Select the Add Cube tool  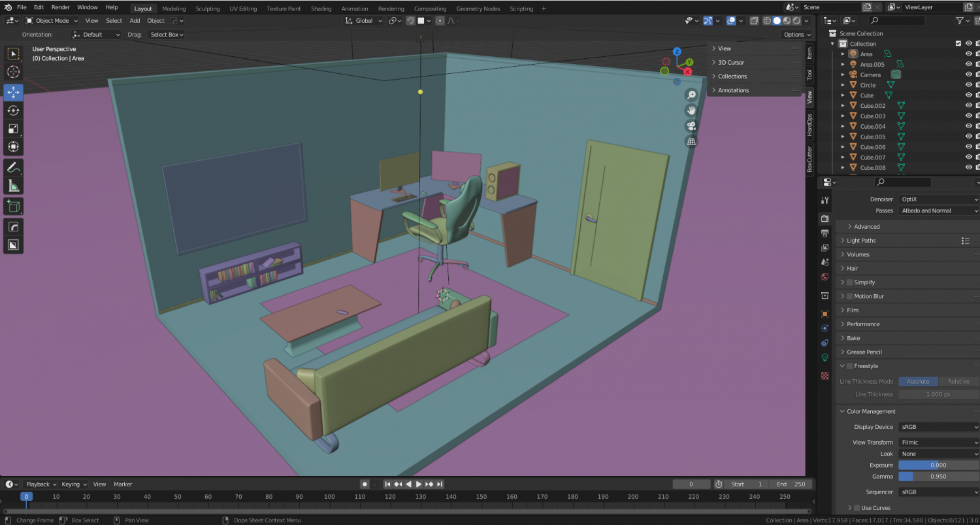[13, 206]
